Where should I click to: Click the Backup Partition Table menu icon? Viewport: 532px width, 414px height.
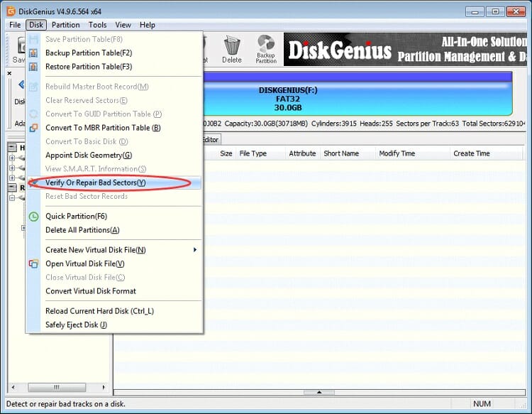click(x=33, y=53)
